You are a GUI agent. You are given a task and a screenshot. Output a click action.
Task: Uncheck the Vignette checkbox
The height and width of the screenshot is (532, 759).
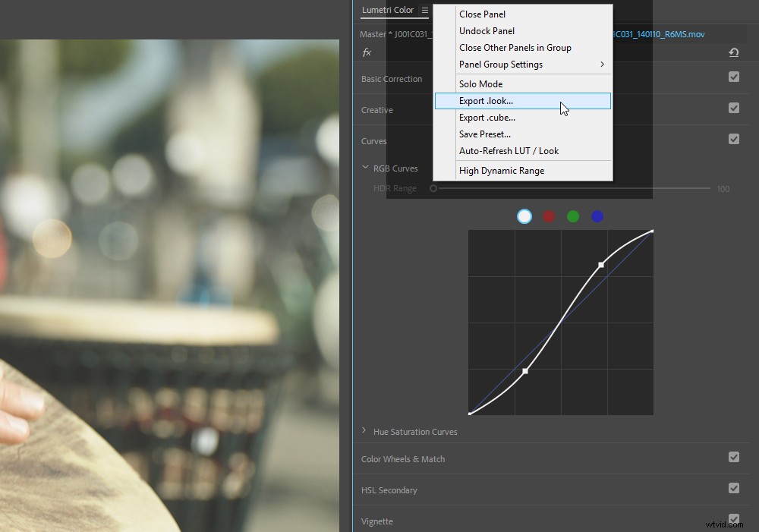pyautogui.click(x=733, y=519)
